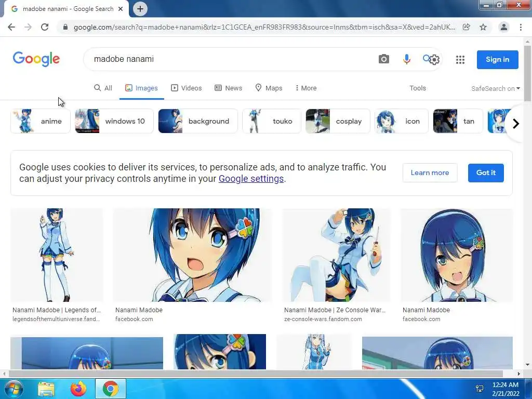Click the Learn more button
This screenshot has height=399, width=532.
pyautogui.click(x=430, y=172)
